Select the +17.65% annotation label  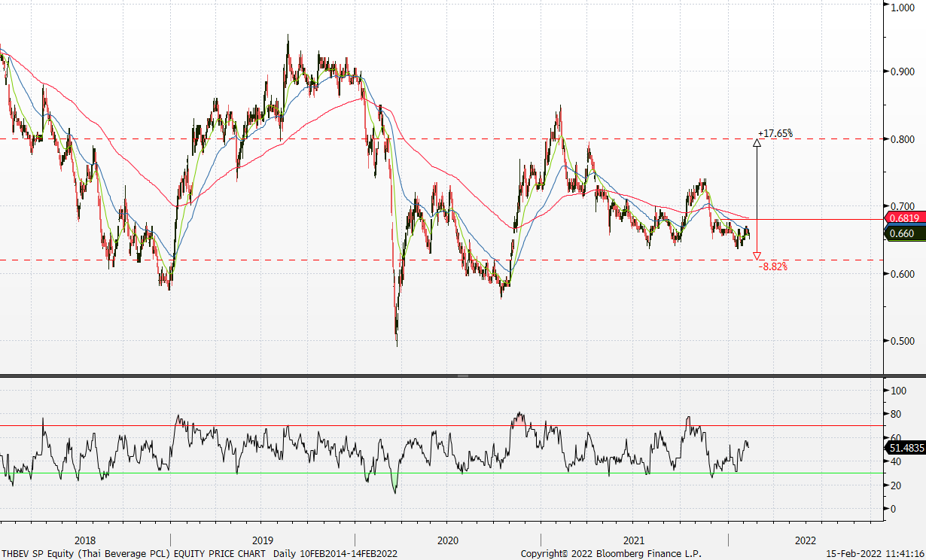[775, 133]
